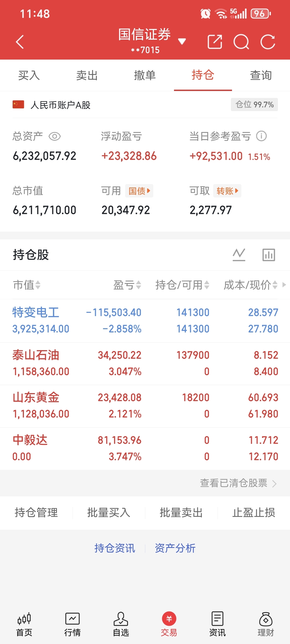Open 止盈止损 settings
This screenshot has width=290, height=644.
coord(254,513)
